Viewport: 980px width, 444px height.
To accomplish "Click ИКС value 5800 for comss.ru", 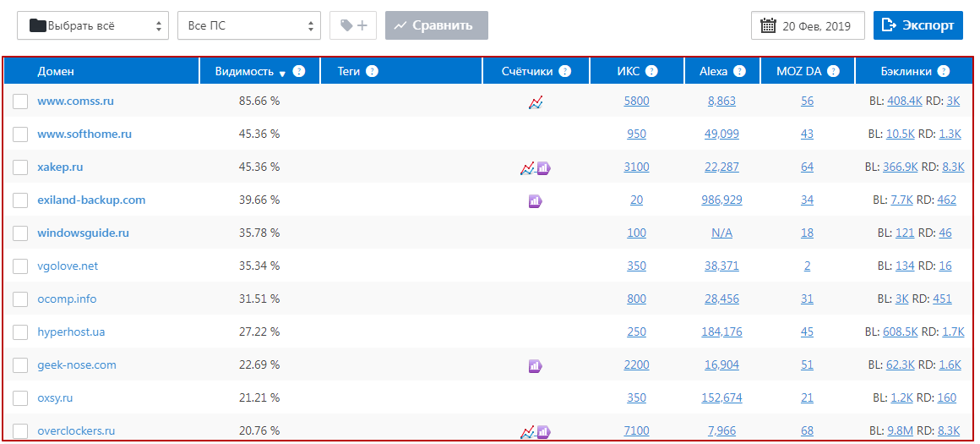I will click(636, 101).
